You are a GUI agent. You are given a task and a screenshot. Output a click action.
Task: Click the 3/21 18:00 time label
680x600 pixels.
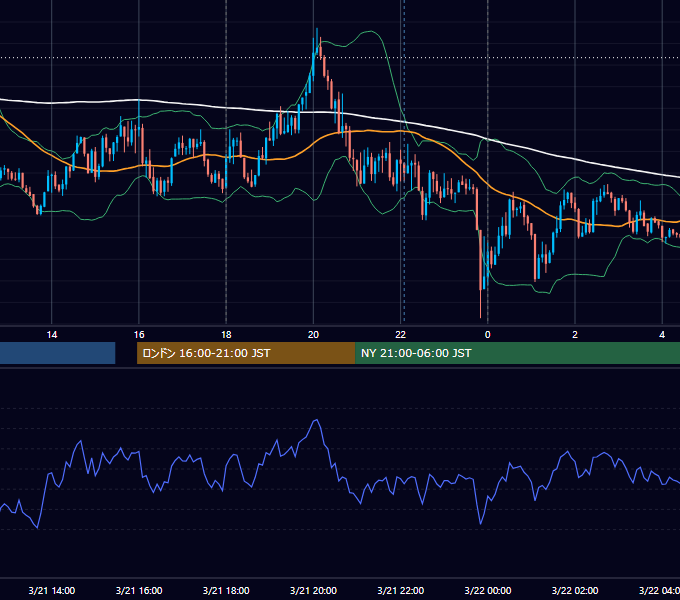226,590
